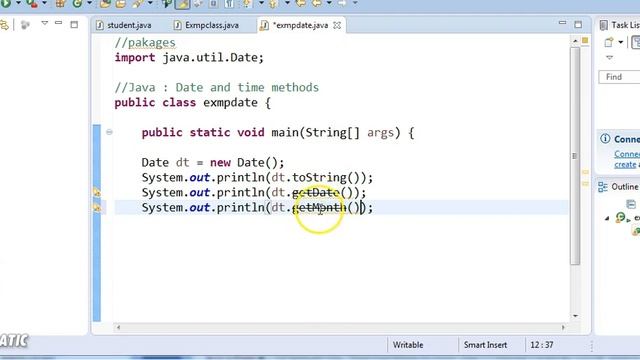The width and height of the screenshot is (640, 360).
Task: Toggle Link with Editor in left panel
Action: click(x=4, y=25)
